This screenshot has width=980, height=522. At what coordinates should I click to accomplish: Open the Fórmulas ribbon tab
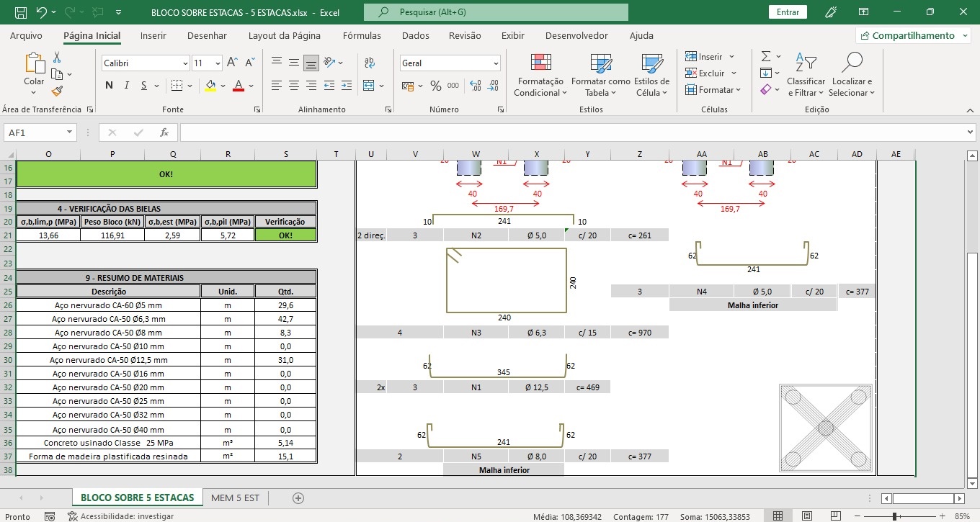coord(362,35)
